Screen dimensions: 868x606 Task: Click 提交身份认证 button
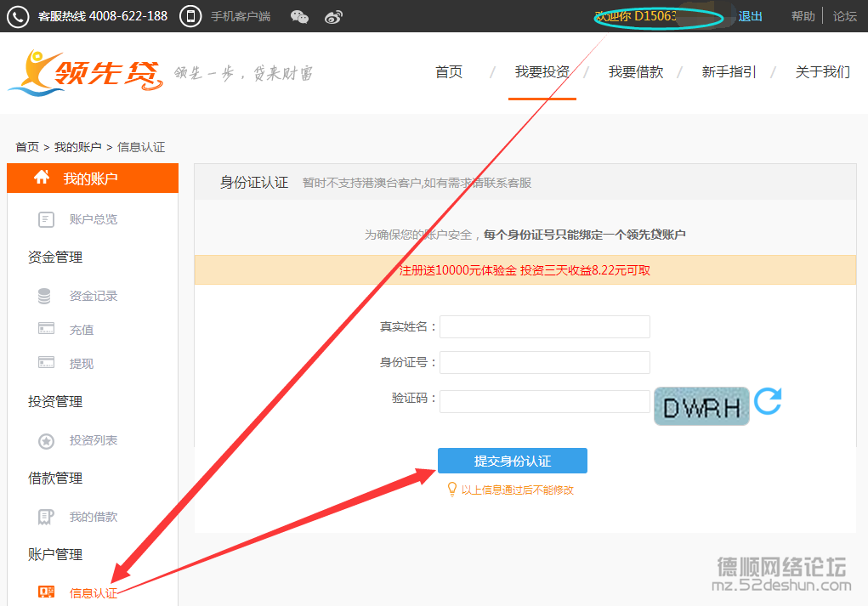(x=512, y=461)
